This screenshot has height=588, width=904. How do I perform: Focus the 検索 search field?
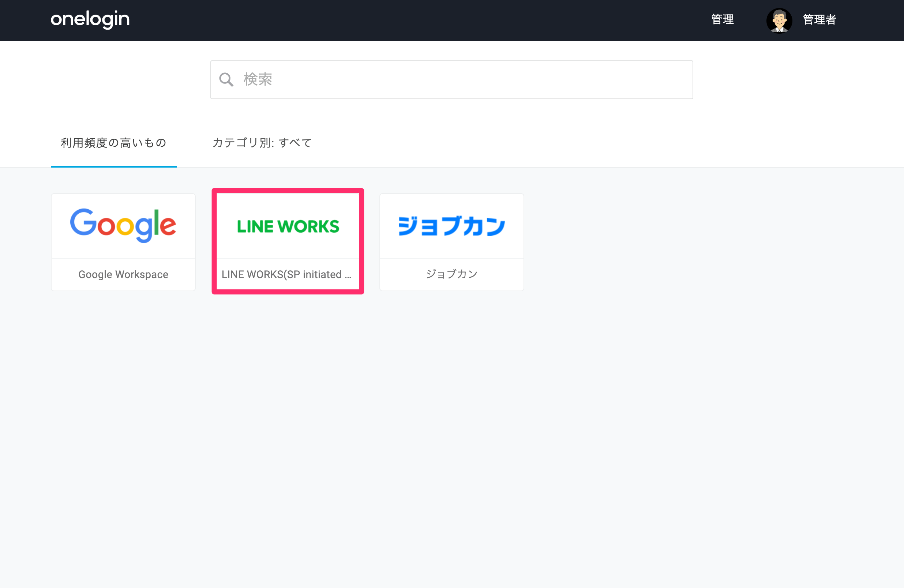tap(451, 80)
